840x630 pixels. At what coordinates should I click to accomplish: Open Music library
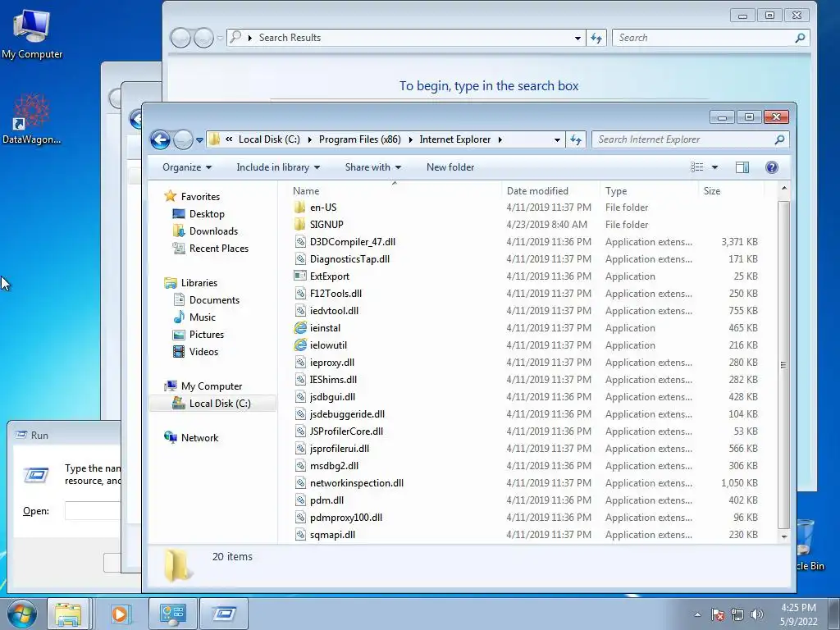[x=202, y=317]
